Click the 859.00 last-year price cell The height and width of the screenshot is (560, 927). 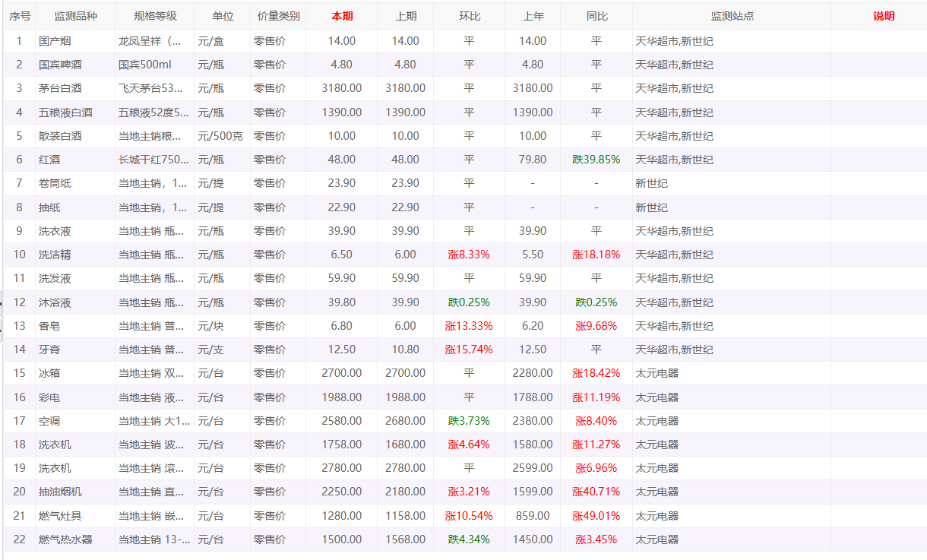pyautogui.click(x=533, y=516)
